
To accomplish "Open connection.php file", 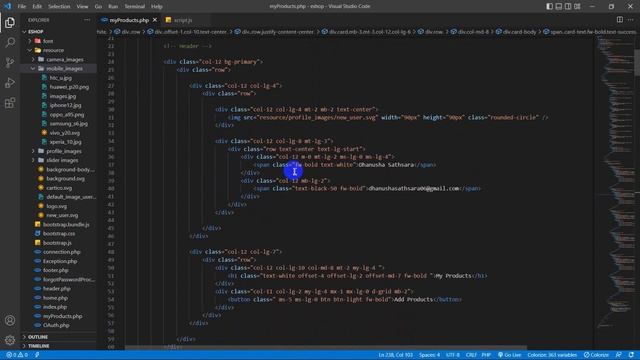I will click(62, 252).
